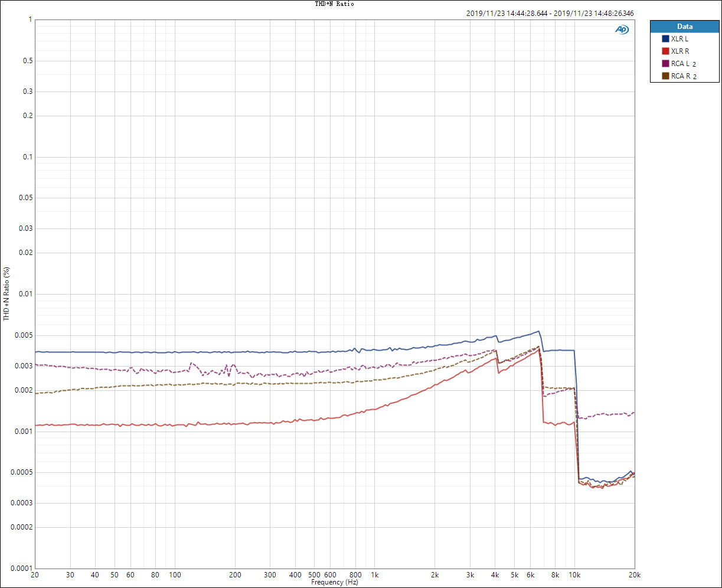The width and height of the screenshot is (722, 588).
Task: Click the Frequency (Hz) axis label
Action: [x=335, y=582]
